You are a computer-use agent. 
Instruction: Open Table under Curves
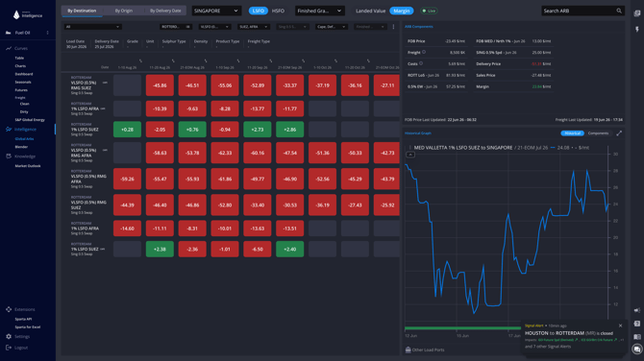[x=19, y=58]
